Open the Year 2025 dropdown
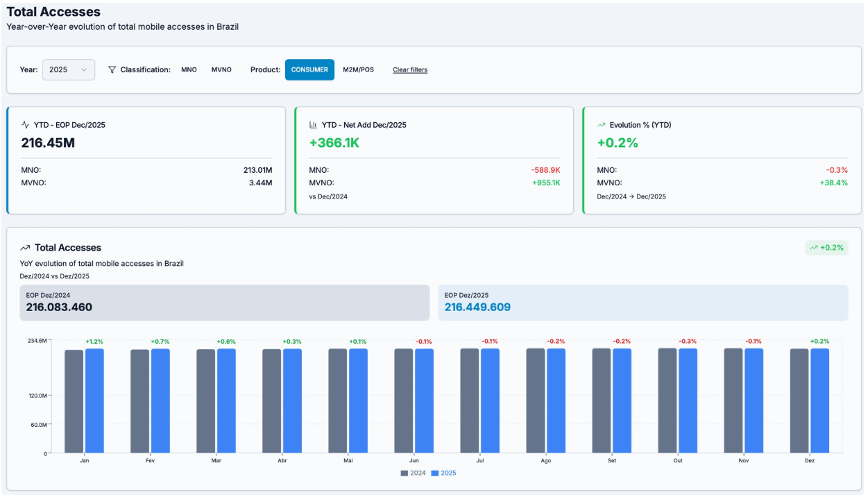868x497 pixels. (x=68, y=69)
